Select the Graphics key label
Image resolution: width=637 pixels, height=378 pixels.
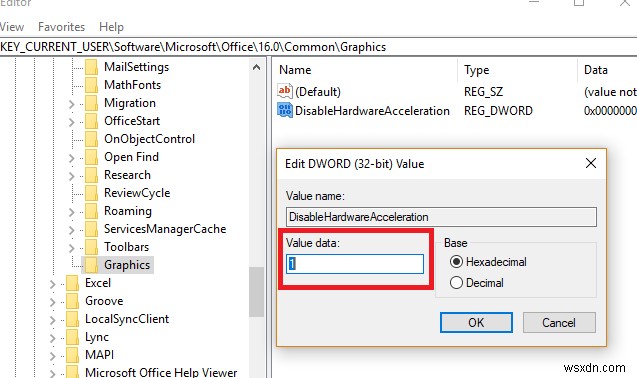[x=127, y=265]
